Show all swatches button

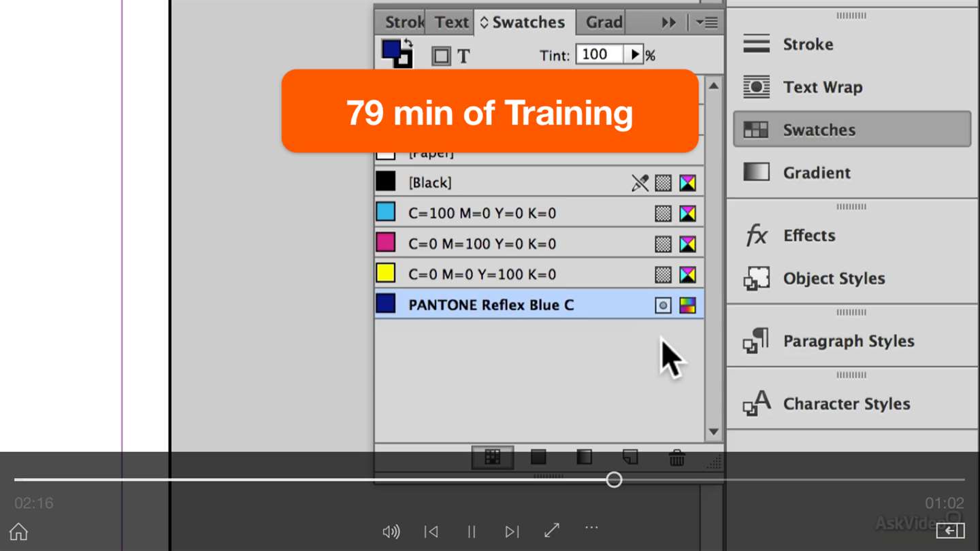[x=493, y=457]
